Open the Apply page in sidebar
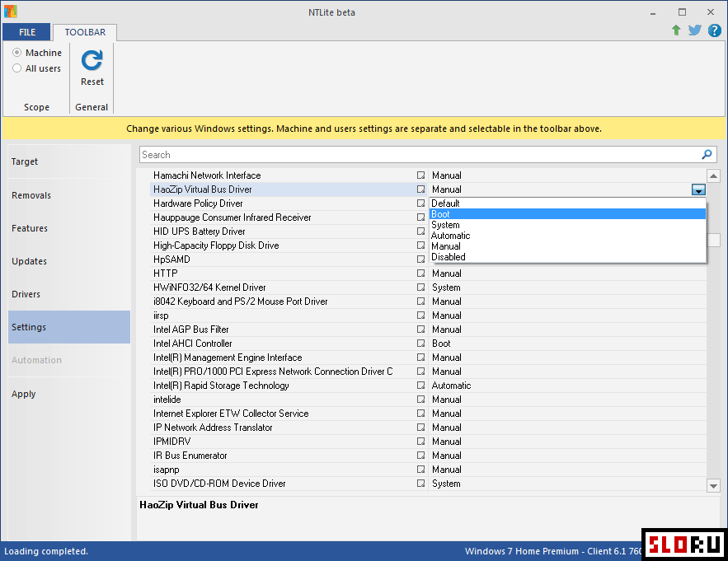Screen dimensions: 728x561 24,394
